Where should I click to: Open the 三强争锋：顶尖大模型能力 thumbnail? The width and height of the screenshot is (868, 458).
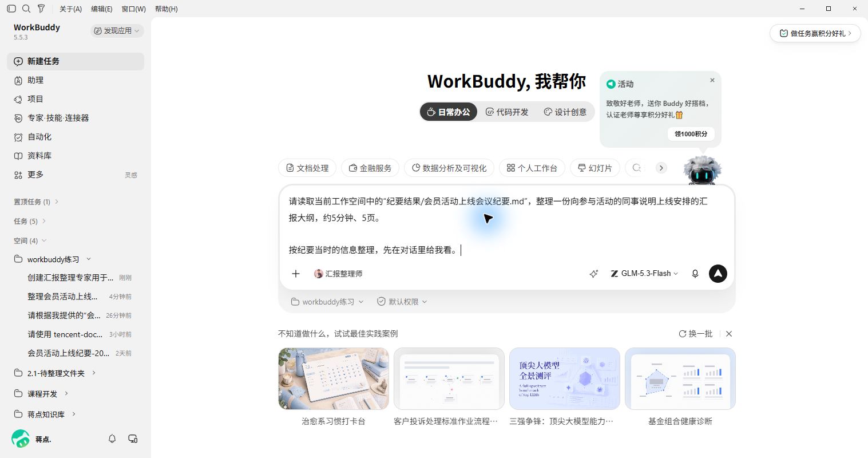click(x=565, y=378)
